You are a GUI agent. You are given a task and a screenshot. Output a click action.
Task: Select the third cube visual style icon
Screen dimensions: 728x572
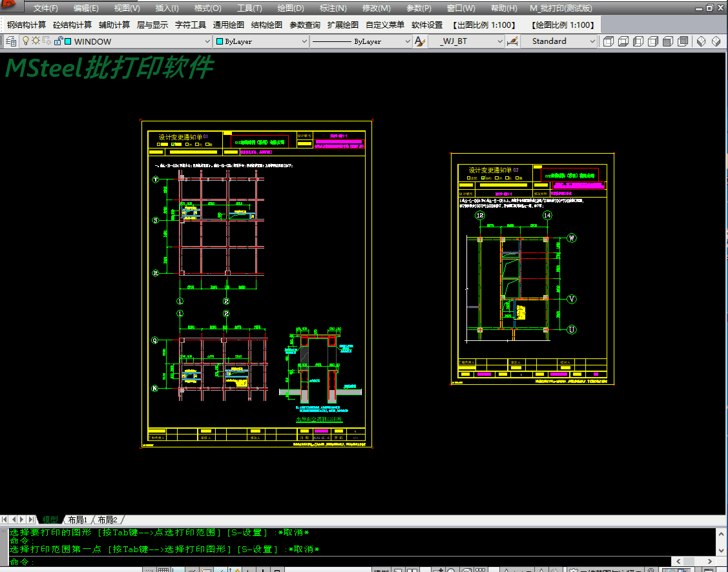pyautogui.click(x=638, y=41)
